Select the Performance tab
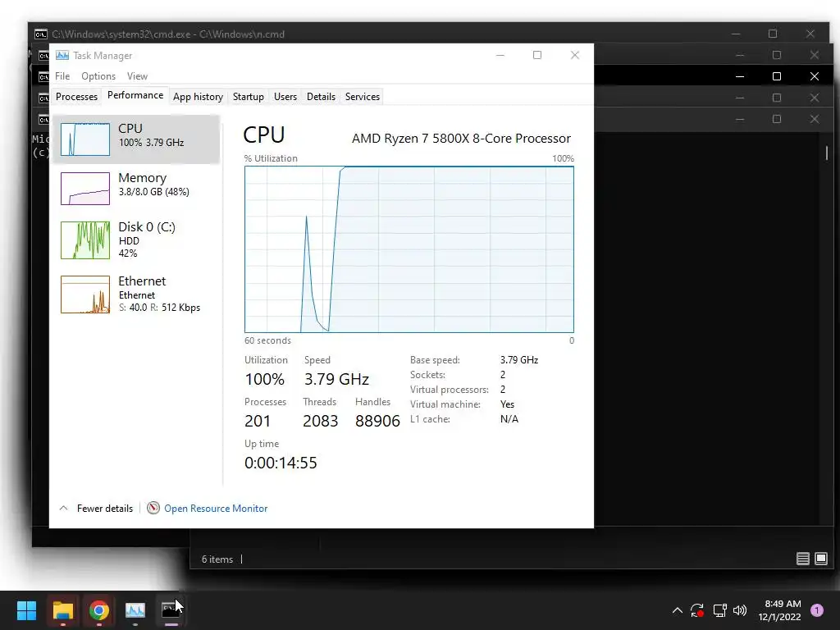The width and height of the screenshot is (840, 630). tap(135, 95)
